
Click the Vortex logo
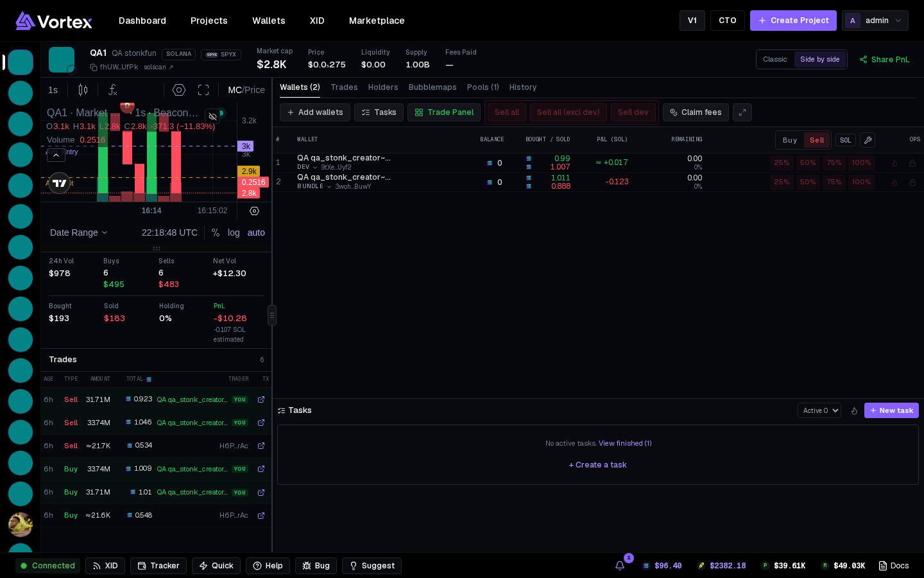[x=54, y=21]
